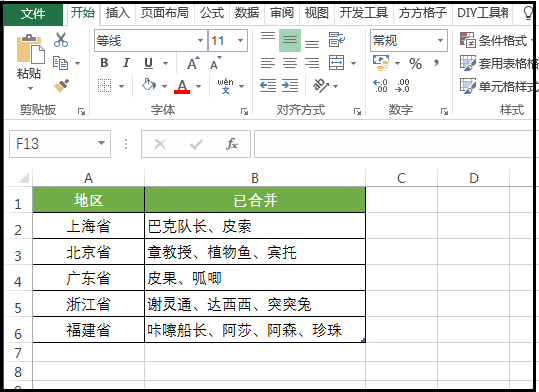Image resolution: width=539 pixels, height=392 pixels.
Task: Click the formula bar input
Action: click(394, 144)
